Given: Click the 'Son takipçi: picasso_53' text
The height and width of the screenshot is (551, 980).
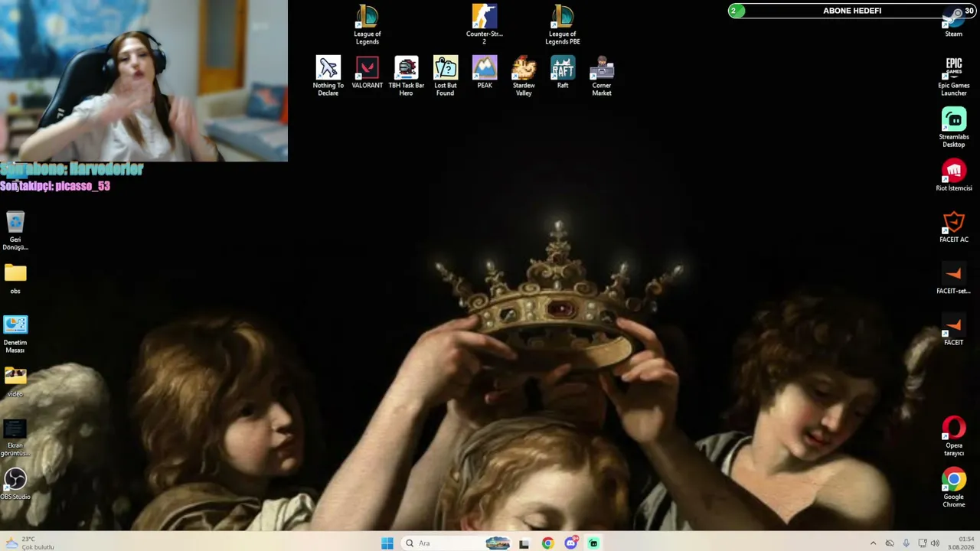Looking at the screenshot, I should [x=55, y=186].
